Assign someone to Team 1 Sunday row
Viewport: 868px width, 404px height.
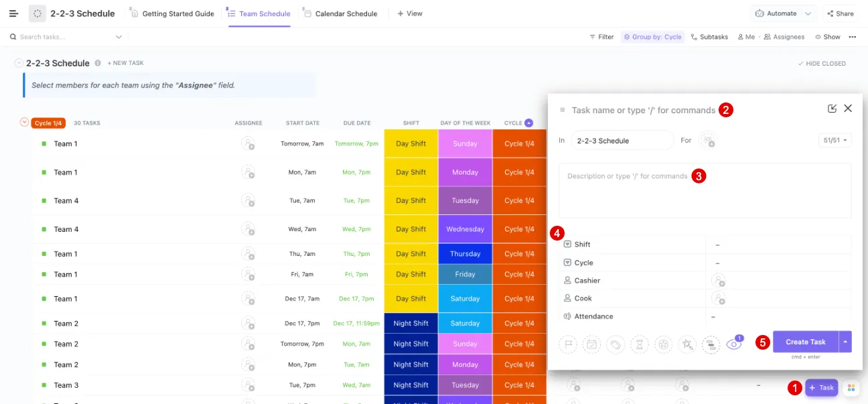pyautogui.click(x=248, y=143)
